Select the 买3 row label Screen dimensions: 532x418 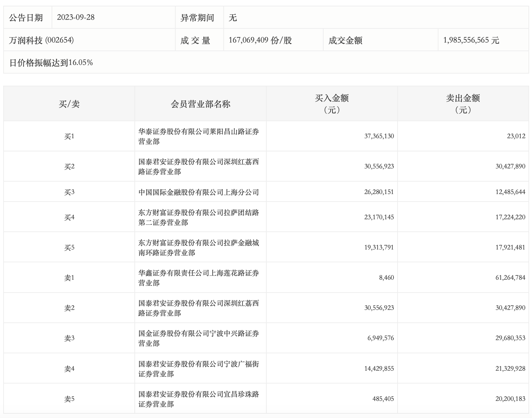click(x=69, y=192)
